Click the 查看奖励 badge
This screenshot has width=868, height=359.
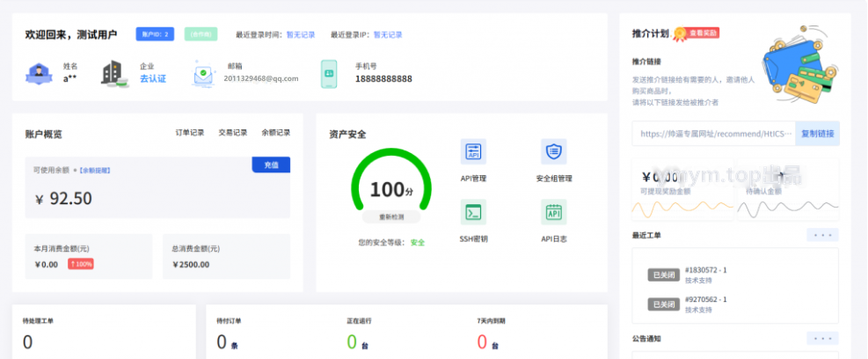coord(703,33)
